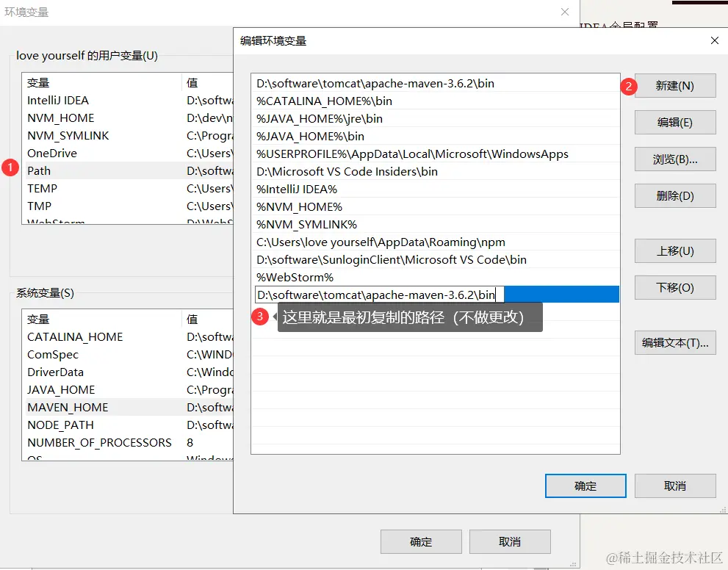Image resolution: width=728 pixels, height=570 pixels.
Task: Click the maven path text input being edited
Action: (376, 294)
